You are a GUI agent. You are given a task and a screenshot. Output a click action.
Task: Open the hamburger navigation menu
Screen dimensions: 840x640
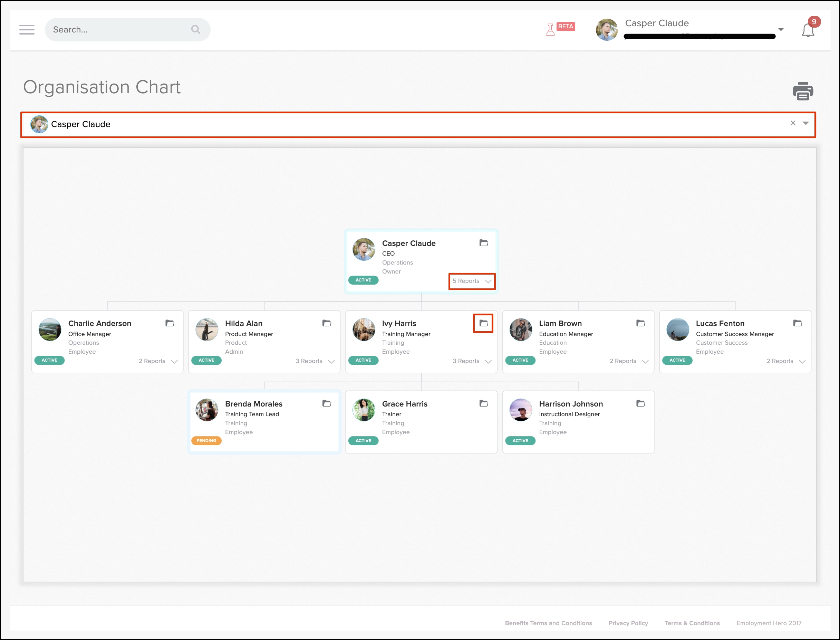click(x=27, y=29)
